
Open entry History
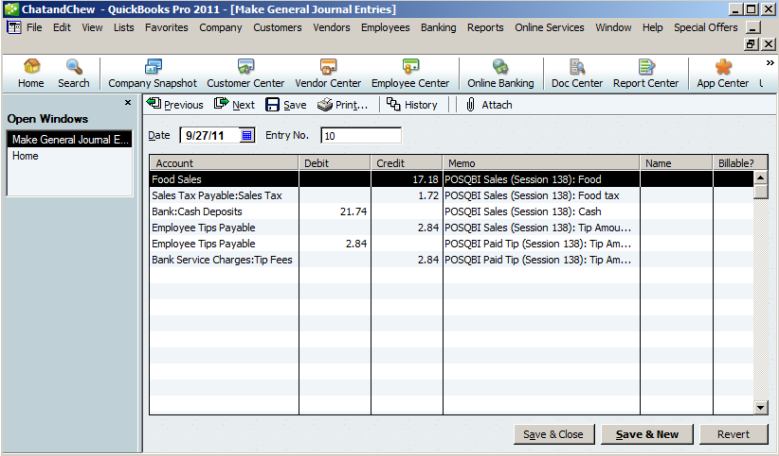pos(412,104)
